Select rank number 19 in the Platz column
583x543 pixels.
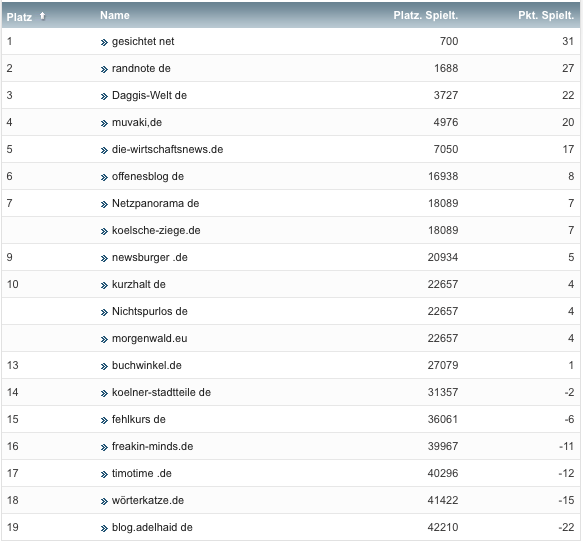point(13,527)
